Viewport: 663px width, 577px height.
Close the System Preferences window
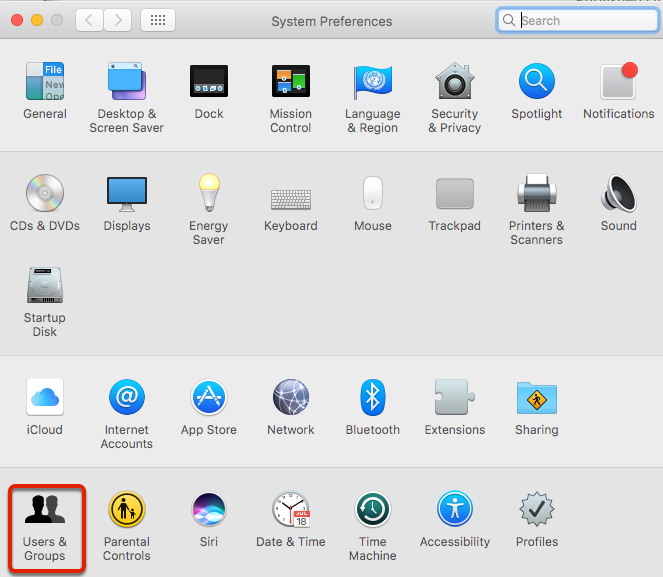[17, 20]
